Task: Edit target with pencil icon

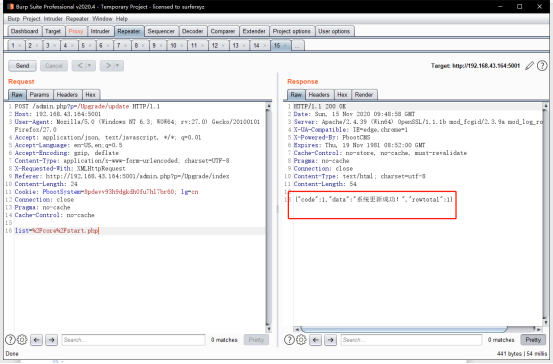Action: (529, 66)
